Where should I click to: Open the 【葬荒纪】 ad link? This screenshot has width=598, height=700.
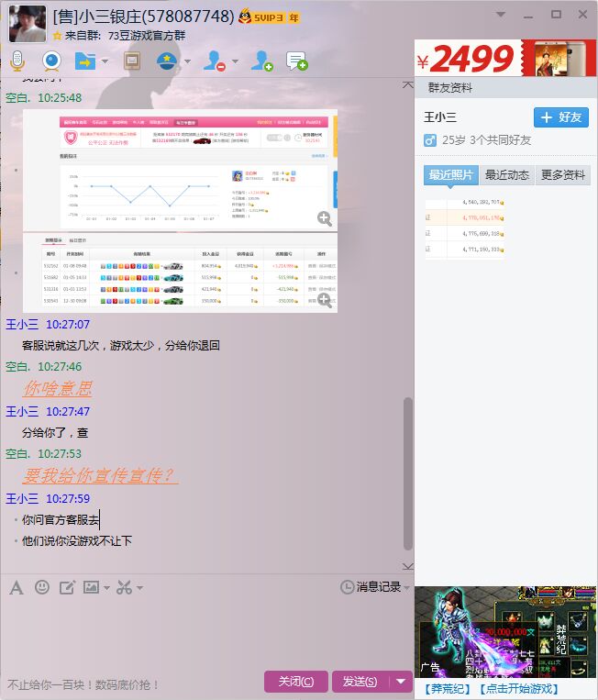click(447, 689)
